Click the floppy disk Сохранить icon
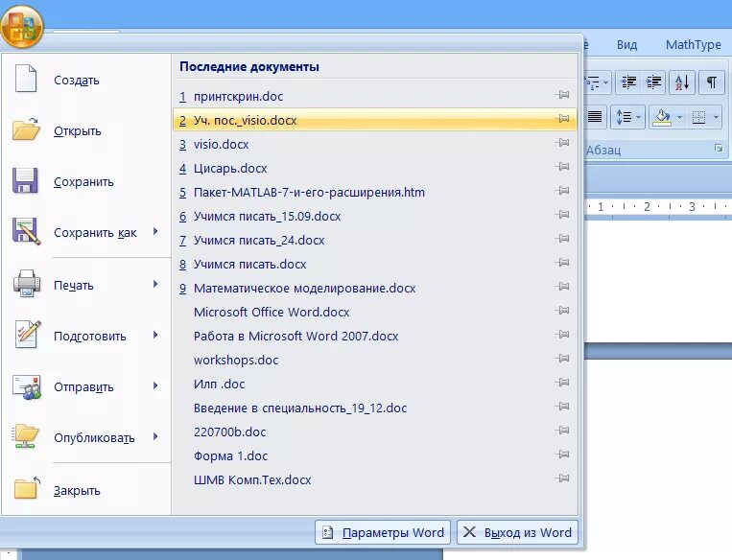This screenshot has height=560, width=732. [x=25, y=180]
